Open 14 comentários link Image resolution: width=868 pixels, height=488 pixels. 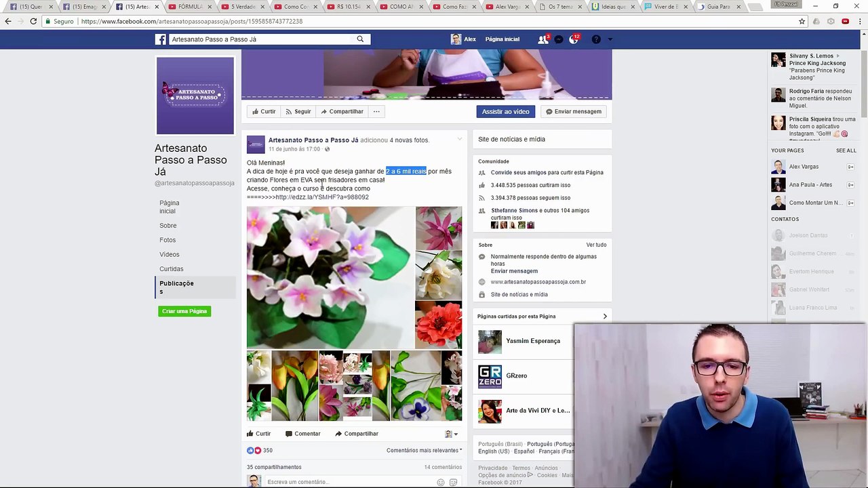pyautogui.click(x=443, y=467)
